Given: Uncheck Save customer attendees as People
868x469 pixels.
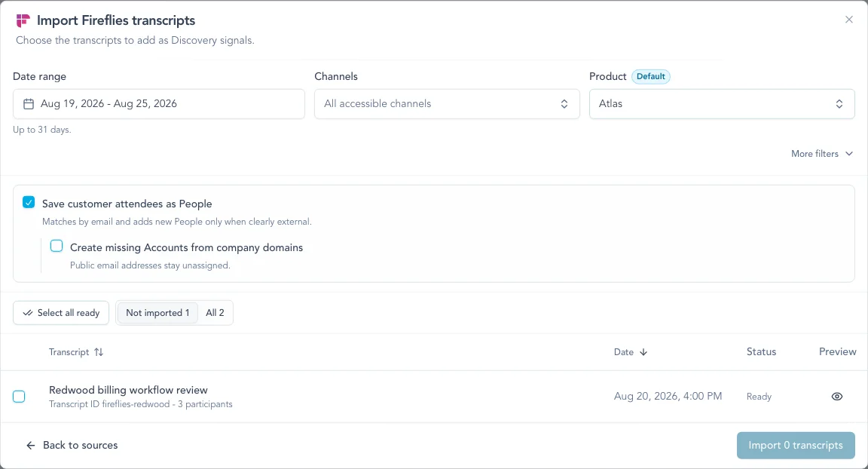Looking at the screenshot, I should 29,202.
